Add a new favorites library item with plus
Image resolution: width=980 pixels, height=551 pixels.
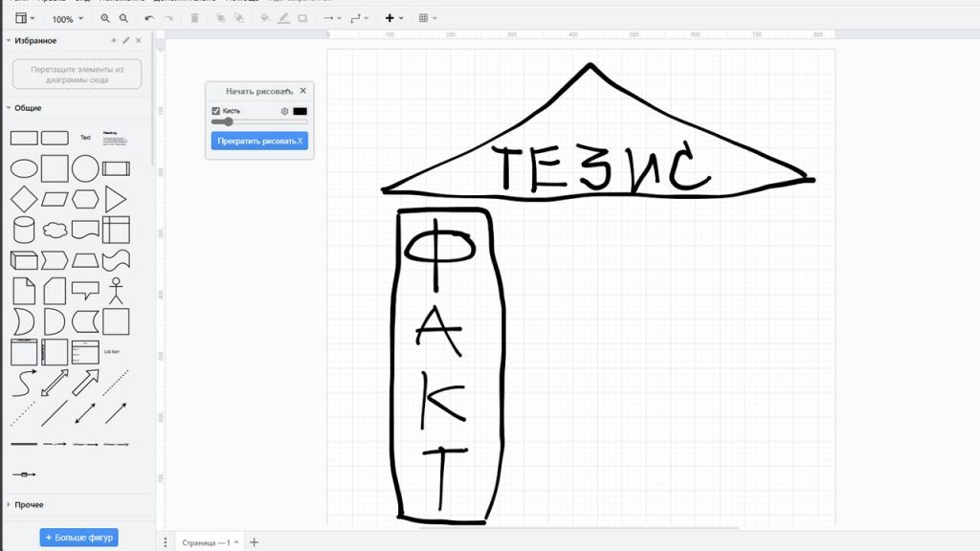[113, 40]
